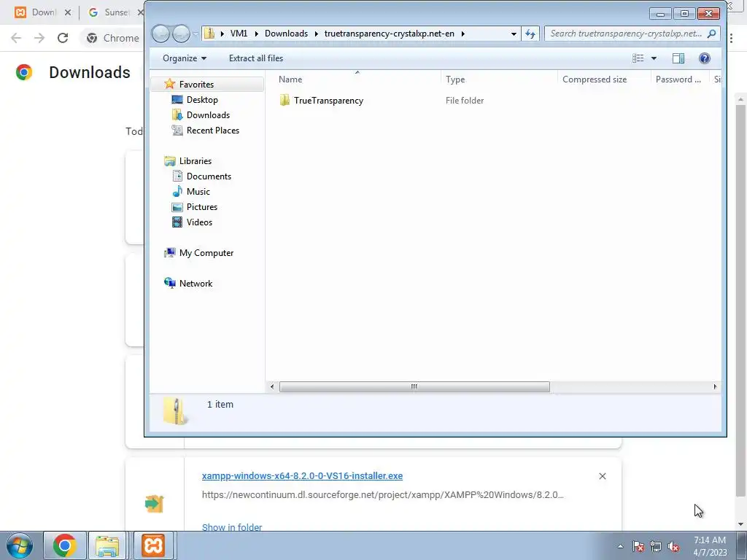Open the Music library
This screenshot has width=747, height=560.
coord(198,192)
